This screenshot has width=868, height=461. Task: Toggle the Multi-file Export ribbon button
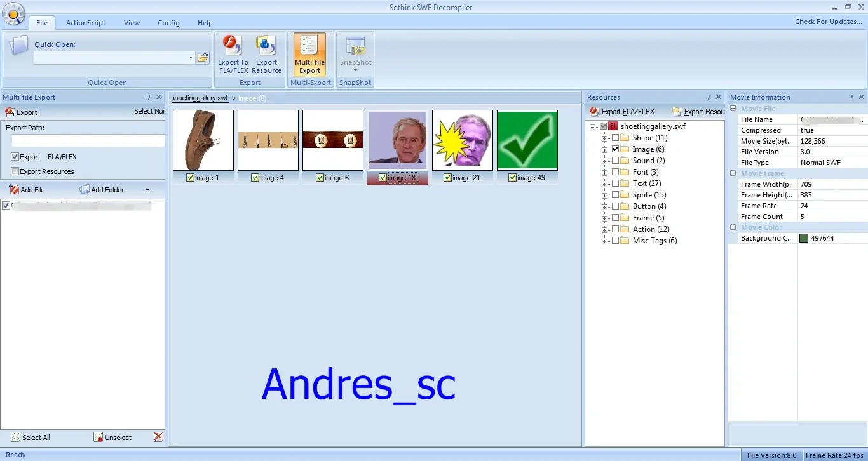[x=309, y=55]
